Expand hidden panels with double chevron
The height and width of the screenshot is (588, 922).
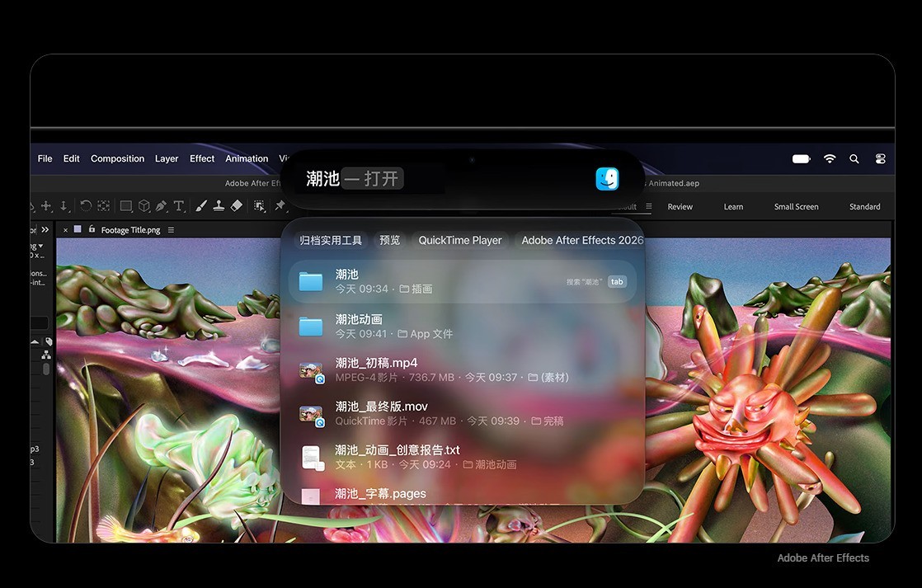(x=45, y=229)
